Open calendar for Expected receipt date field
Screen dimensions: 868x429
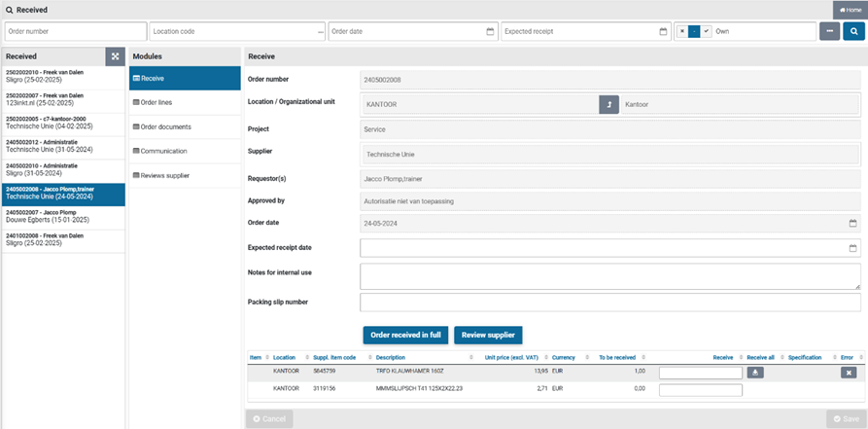click(852, 248)
